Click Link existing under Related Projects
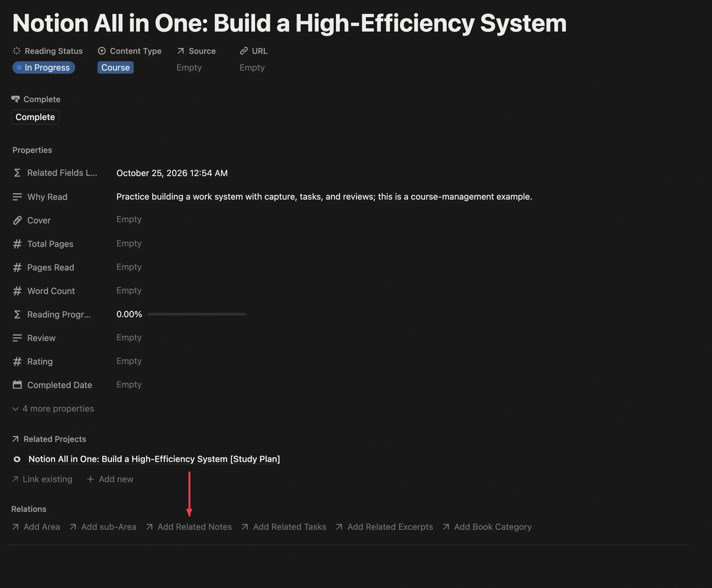712x588 pixels. click(x=42, y=479)
